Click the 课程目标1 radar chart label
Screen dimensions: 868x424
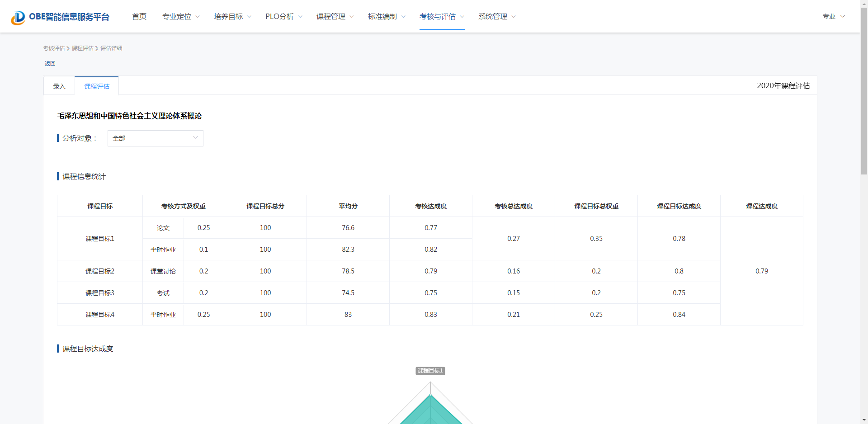tap(430, 371)
